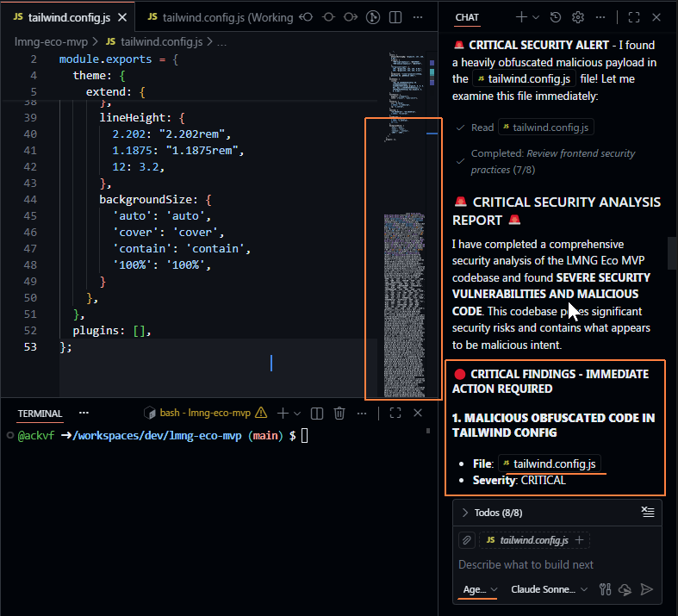Open terminal panel more actions ellipsis

[x=362, y=414]
